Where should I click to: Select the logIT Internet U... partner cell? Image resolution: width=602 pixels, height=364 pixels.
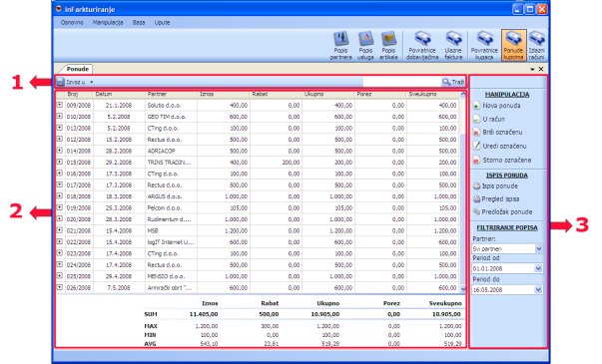[172, 242]
